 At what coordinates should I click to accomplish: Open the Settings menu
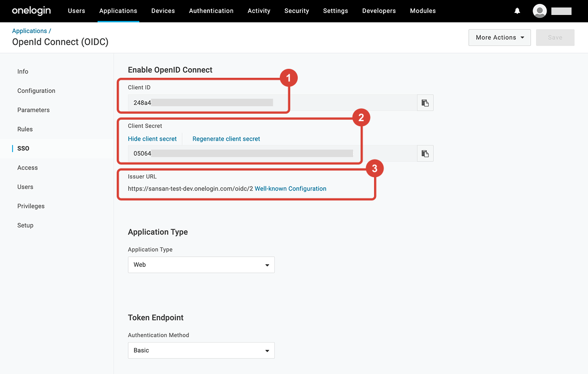coord(336,11)
